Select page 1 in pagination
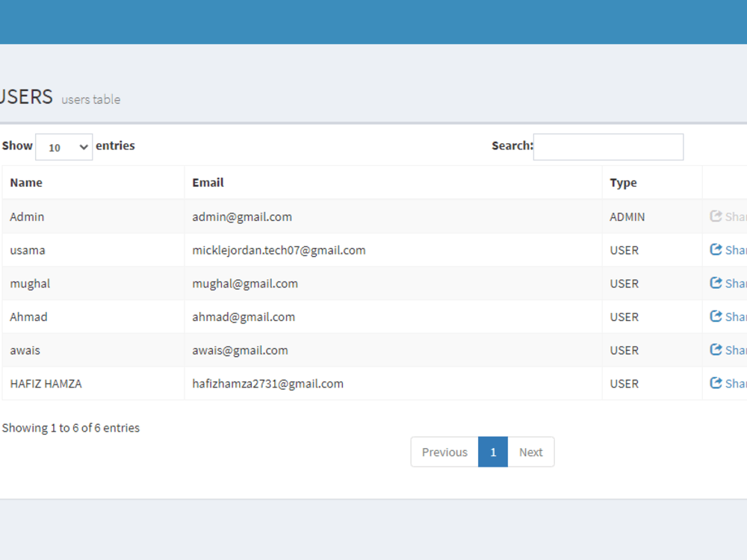The image size is (747, 560). (493, 452)
